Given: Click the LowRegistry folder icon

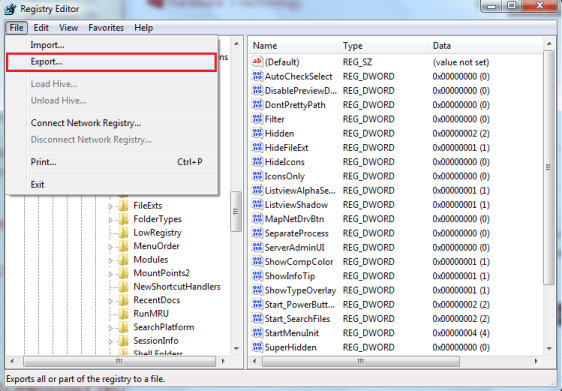Looking at the screenshot, I should coord(123,233).
